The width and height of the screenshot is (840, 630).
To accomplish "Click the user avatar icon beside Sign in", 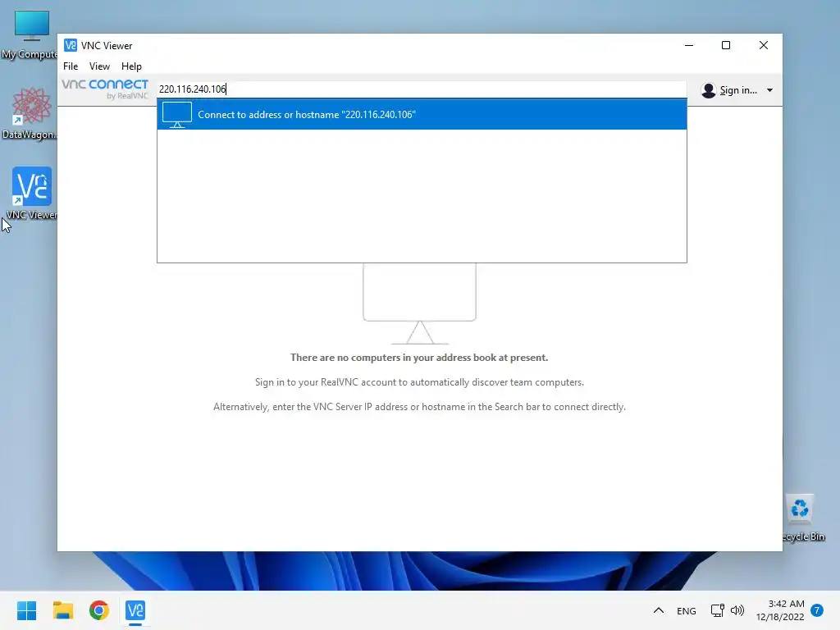I will [x=708, y=90].
